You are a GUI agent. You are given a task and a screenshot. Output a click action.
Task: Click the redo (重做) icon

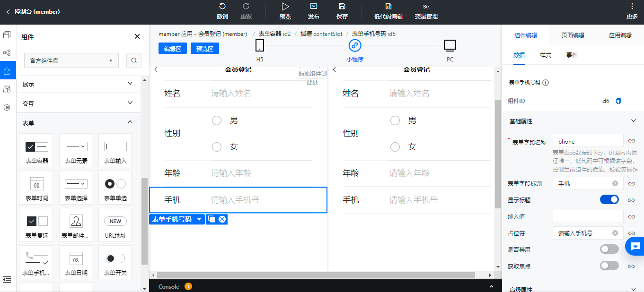tap(246, 7)
